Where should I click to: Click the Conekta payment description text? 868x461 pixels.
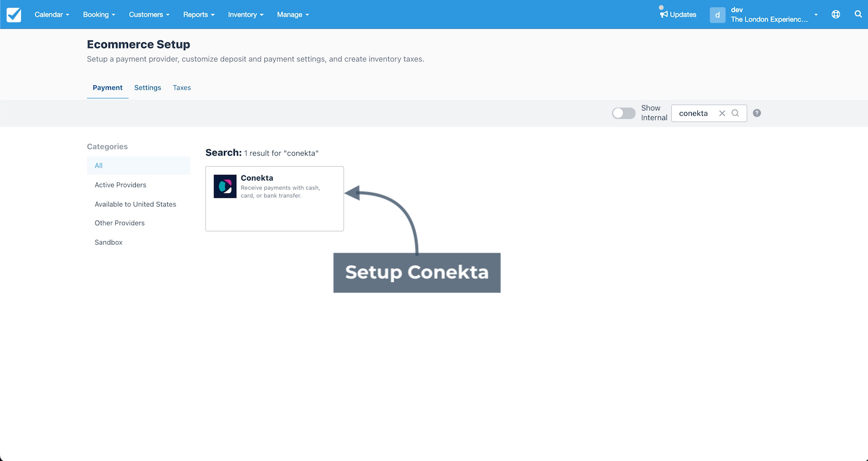(x=281, y=192)
